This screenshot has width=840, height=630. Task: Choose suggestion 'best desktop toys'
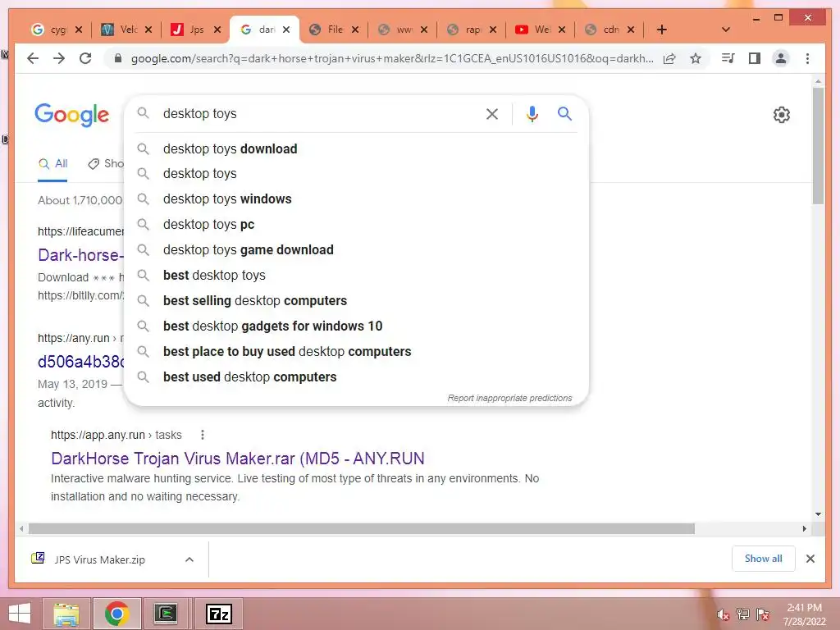pyautogui.click(x=356, y=275)
